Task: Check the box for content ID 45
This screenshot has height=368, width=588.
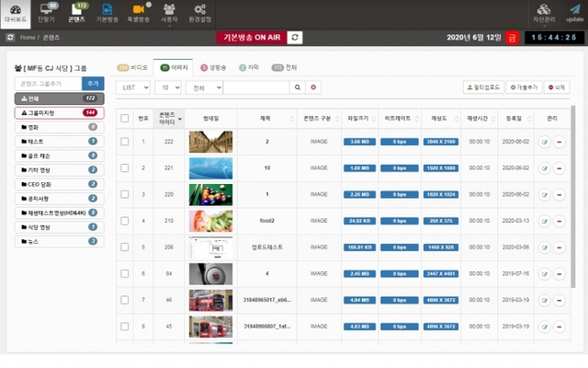Action: click(125, 327)
